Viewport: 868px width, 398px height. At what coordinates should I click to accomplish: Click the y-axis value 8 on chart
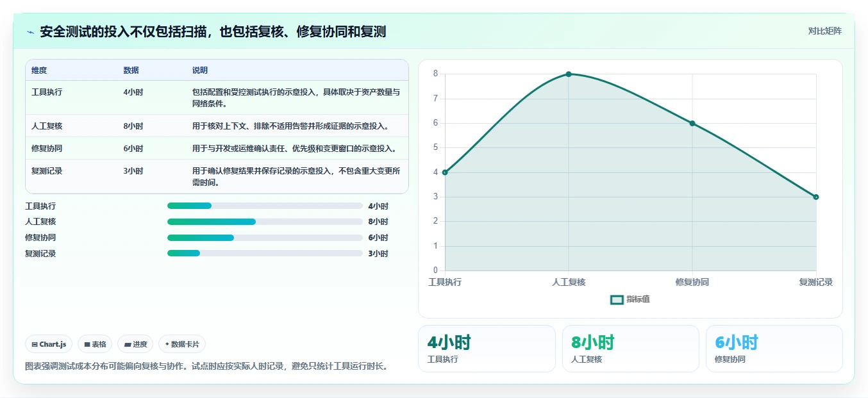pyautogui.click(x=435, y=74)
